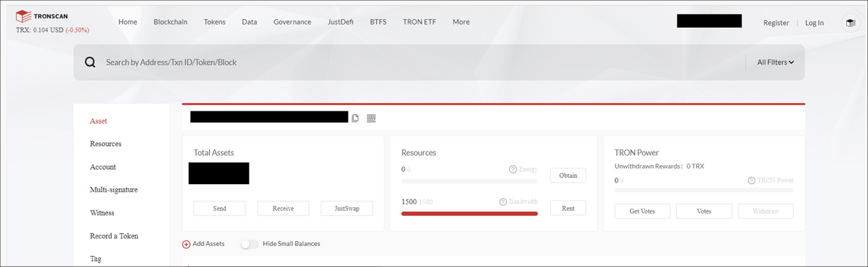Open Energy help question mark icon

pos(513,169)
